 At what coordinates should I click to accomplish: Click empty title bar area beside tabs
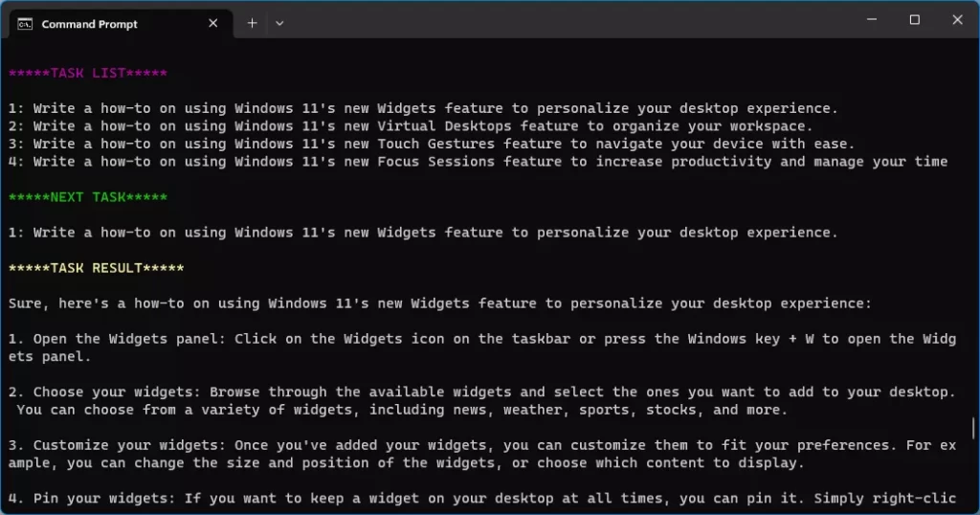(563, 22)
